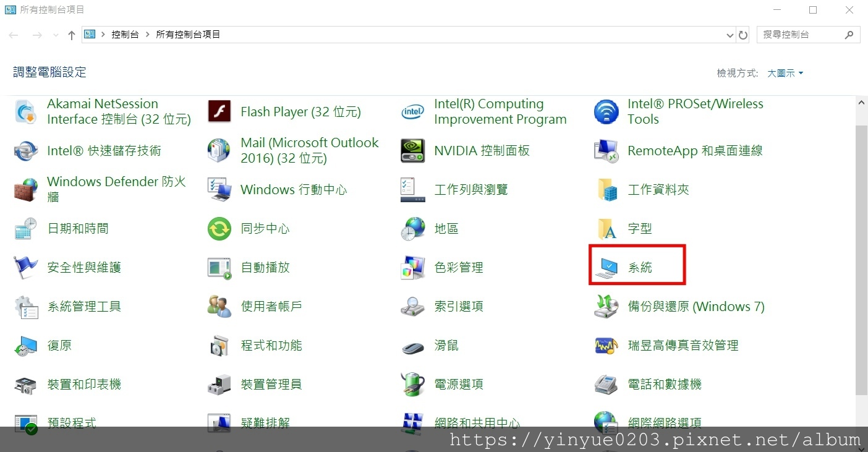
Task: Go up one level with Up arrow
Action: 72,35
